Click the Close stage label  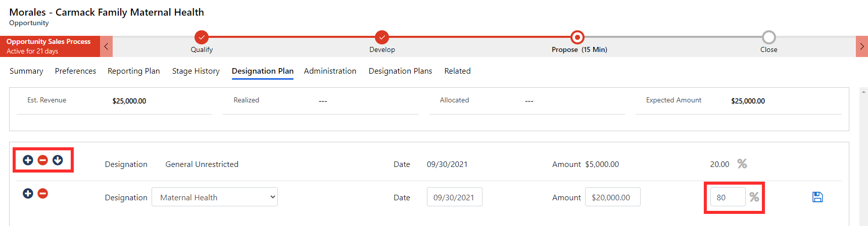point(769,50)
